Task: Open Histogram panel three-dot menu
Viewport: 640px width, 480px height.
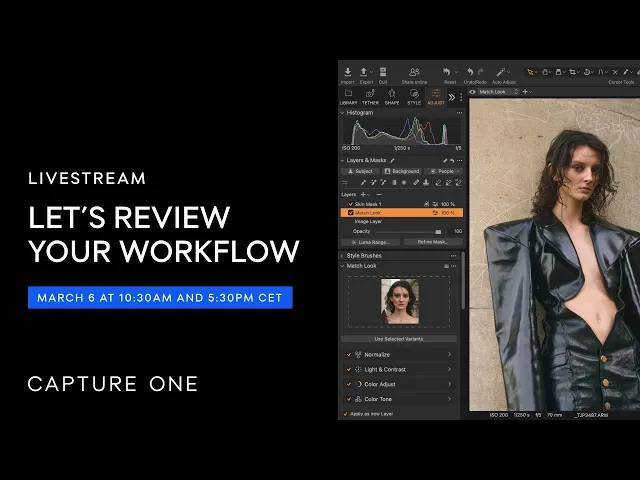Action: coord(460,113)
